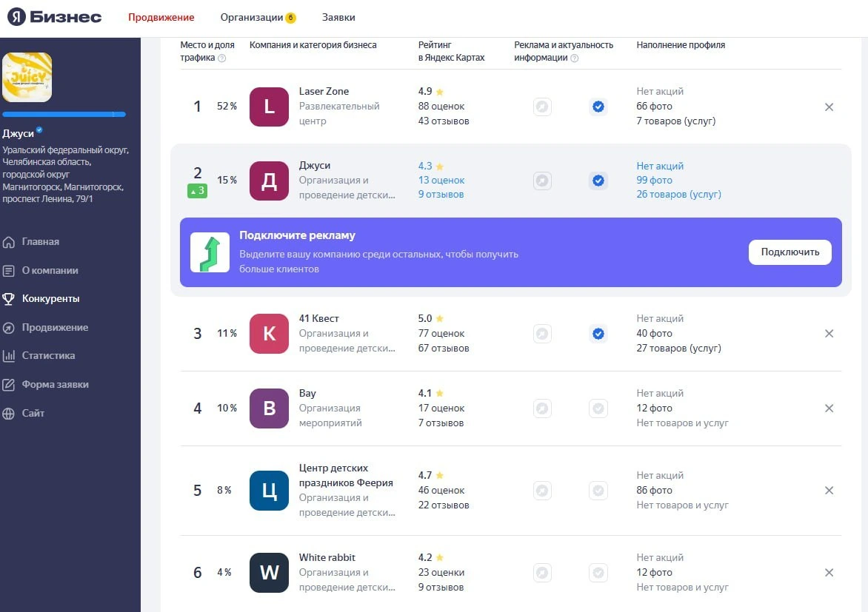Image resolution: width=868 pixels, height=612 pixels.
Task: Click the blue verified checkmark in the 41 Квест row
Action: pyautogui.click(x=598, y=334)
